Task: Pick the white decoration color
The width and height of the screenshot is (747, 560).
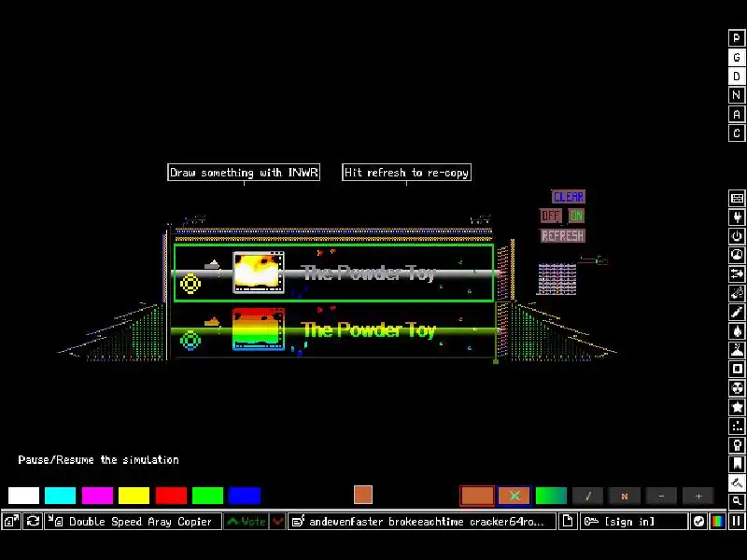Action: point(23,496)
